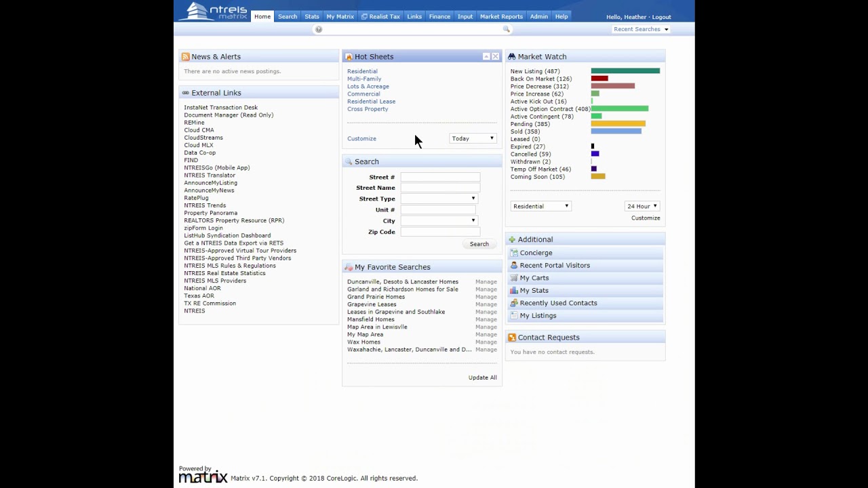The image size is (868, 488).
Task: Open the REALTORS Property Resource (RPR) link
Action: [234, 220]
